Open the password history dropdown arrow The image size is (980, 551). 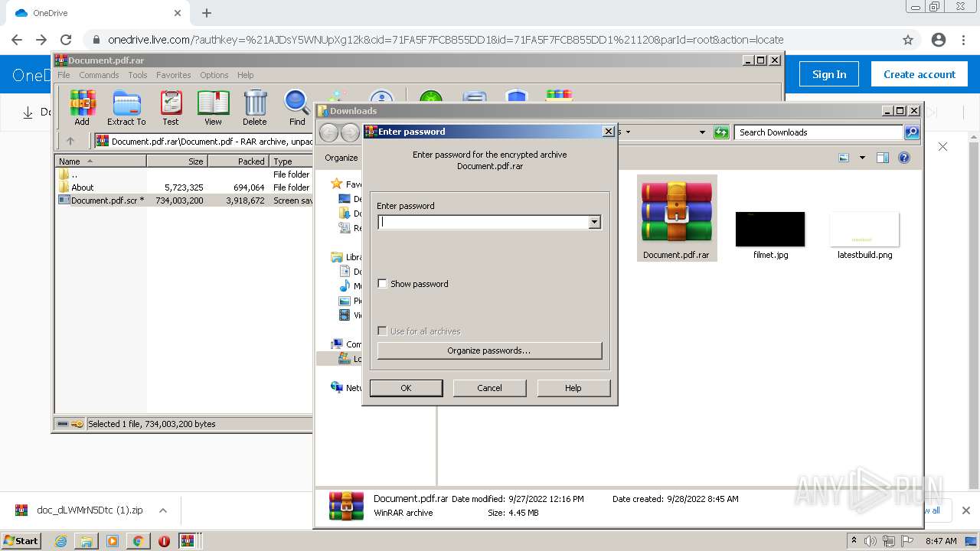(594, 223)
